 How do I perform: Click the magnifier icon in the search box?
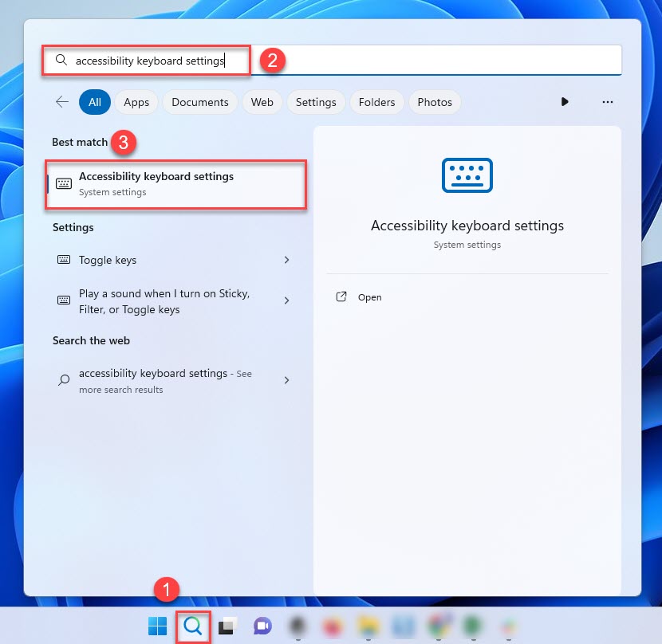61,60
